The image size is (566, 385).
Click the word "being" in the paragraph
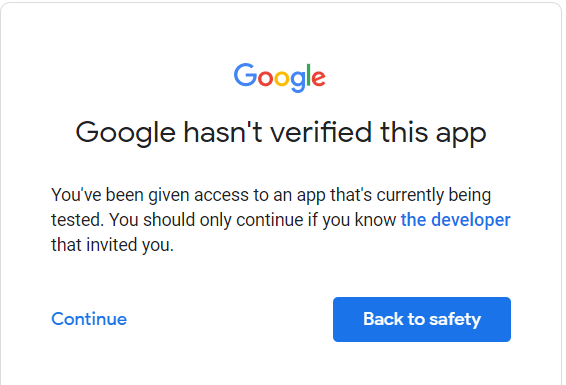[x=470, y=195]
